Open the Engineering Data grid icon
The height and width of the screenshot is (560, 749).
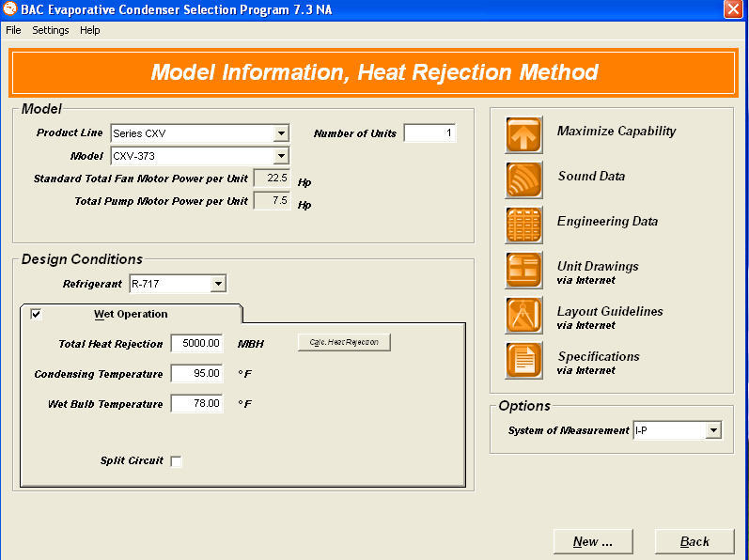pyautogui.click(x=523, y=225)
